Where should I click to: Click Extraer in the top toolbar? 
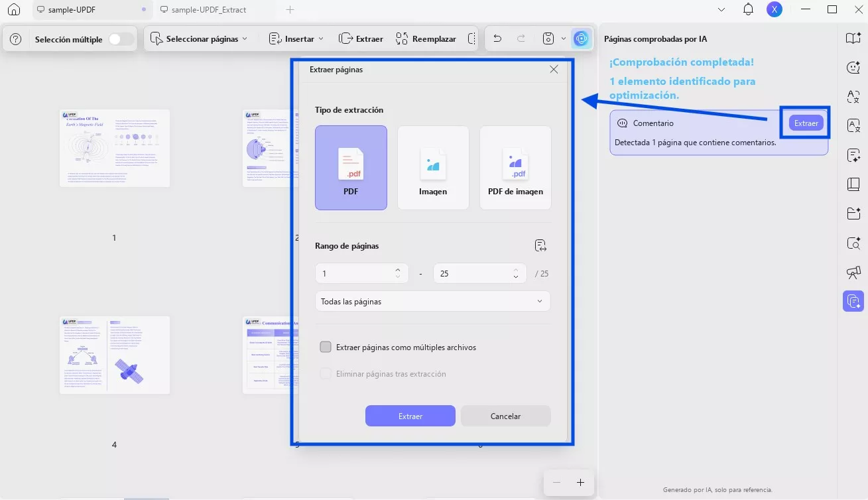coord(361,39)
